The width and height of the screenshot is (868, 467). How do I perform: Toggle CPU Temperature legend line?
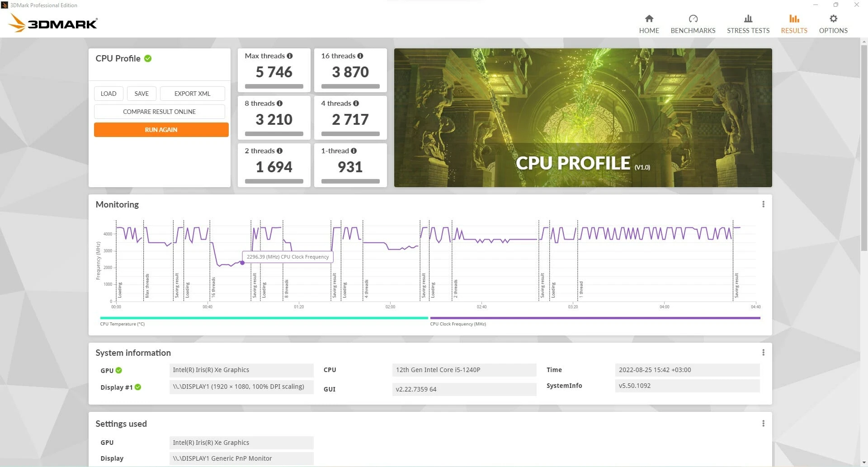click(264, 318)
